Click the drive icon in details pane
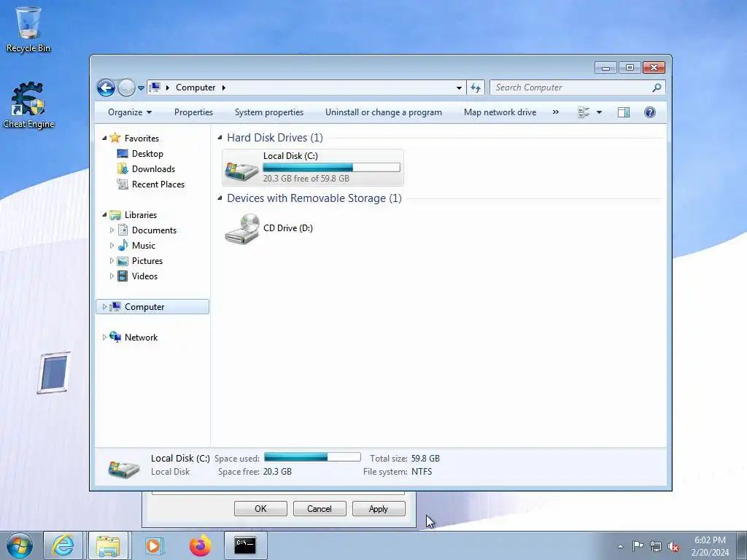747x560 pixels. tap(124, 469)
